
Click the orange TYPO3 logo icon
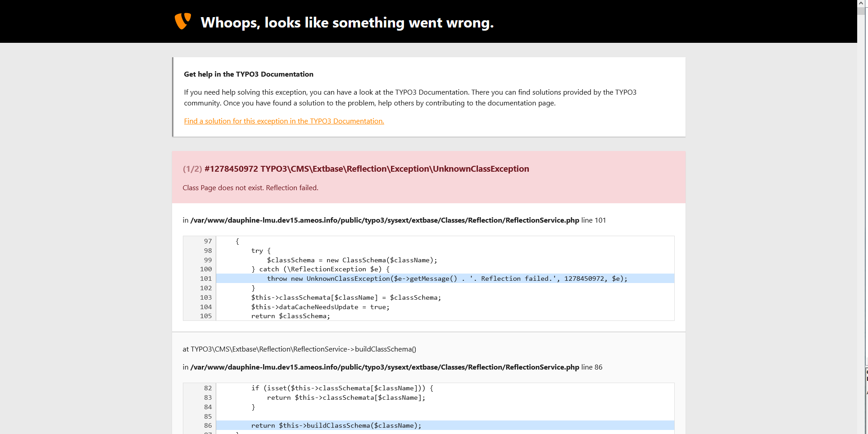pos(182,21)
